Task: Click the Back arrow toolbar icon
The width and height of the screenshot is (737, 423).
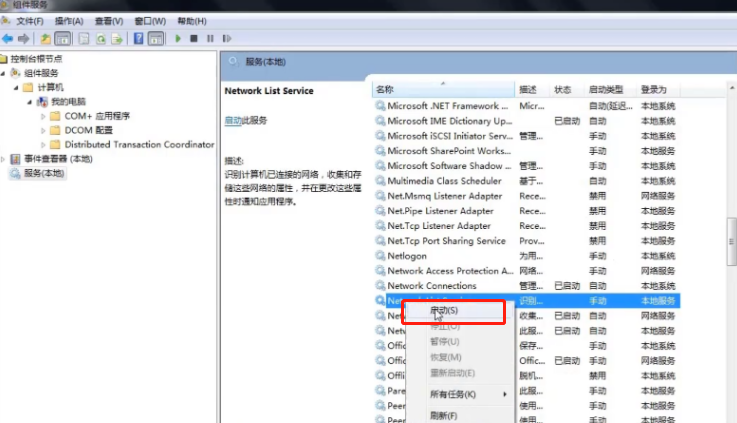Action: tap(8, 39)
